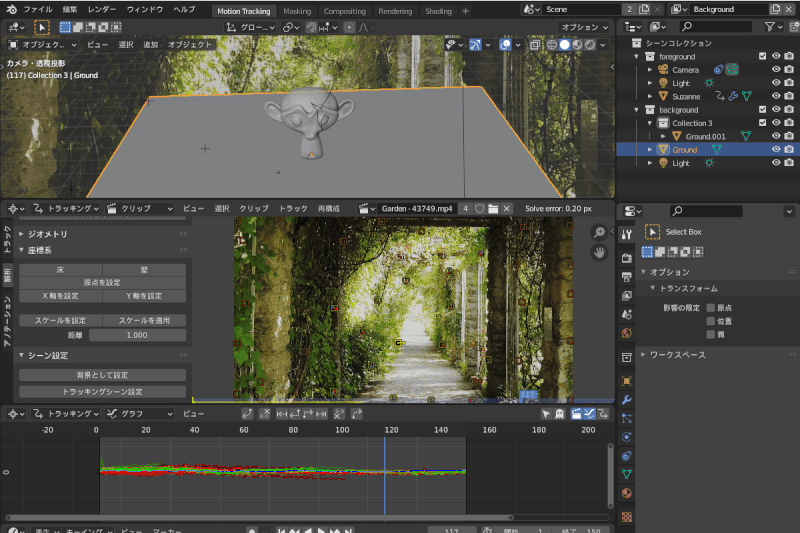Image resolution: width=800 pixels, height=533 pixels.
Task: Switch to the Masking workspace tab
Action: click(x=297, y=11)
